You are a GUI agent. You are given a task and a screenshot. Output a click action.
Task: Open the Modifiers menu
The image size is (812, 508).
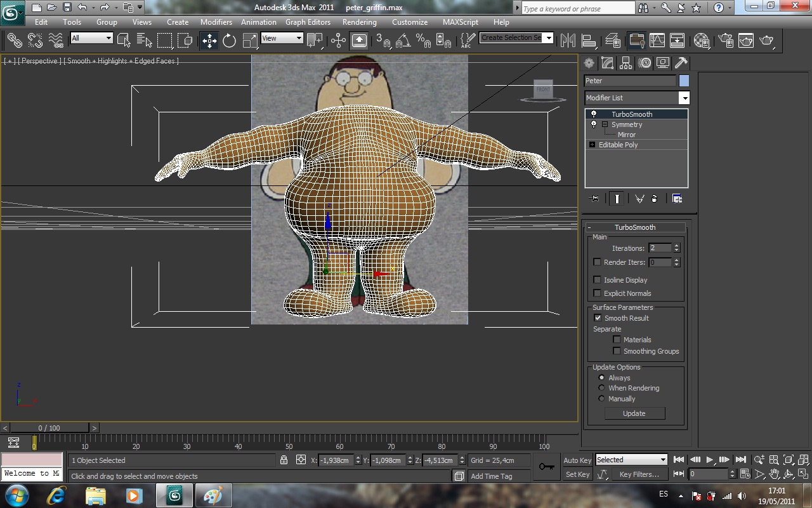click(216, 22)
